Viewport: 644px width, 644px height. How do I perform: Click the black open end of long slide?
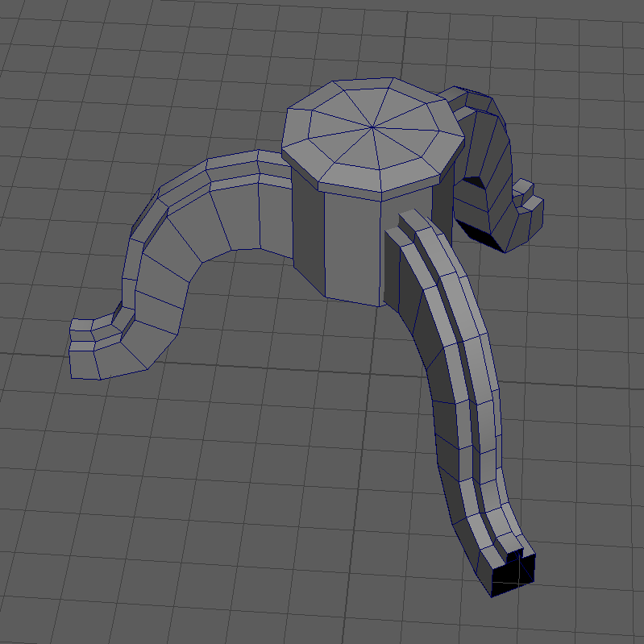(513, 574)
